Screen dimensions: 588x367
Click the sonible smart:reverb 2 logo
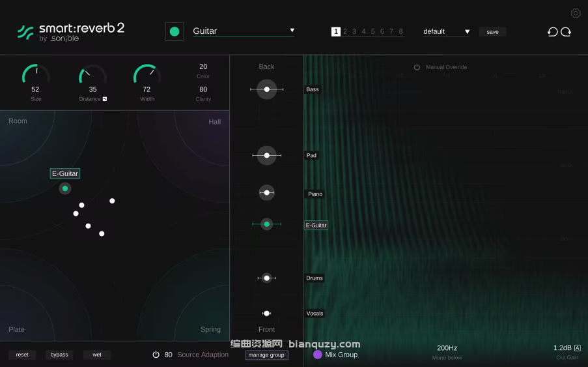[x=71, y=33]
